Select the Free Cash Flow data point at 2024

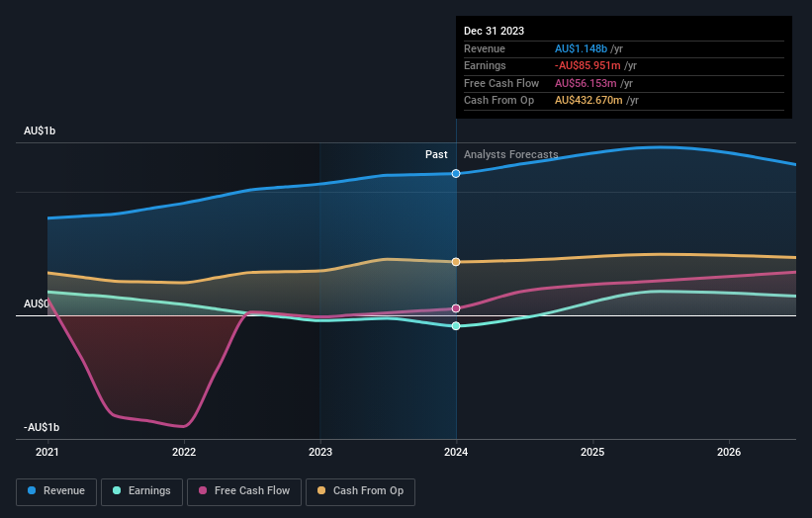(456, 308)
